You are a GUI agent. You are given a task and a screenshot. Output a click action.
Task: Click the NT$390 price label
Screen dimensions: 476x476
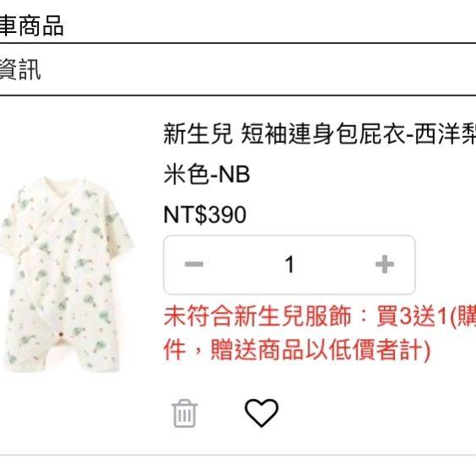pos(205,214)
